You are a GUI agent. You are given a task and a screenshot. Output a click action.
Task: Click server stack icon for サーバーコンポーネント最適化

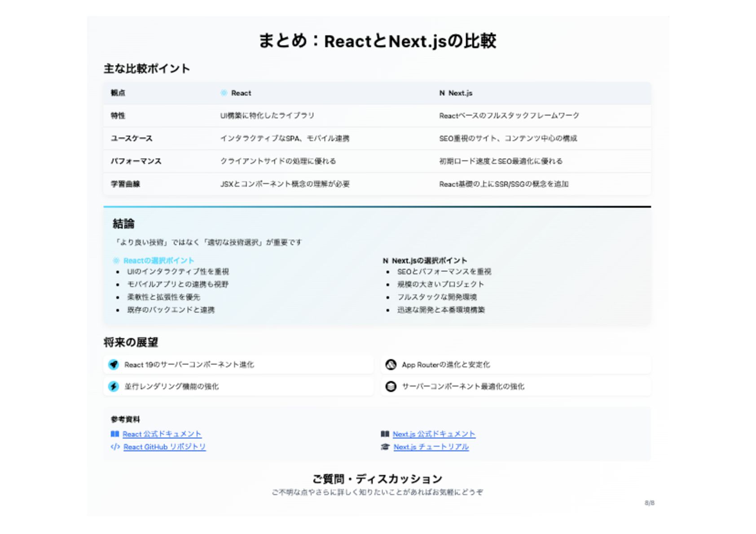point(391,386)
